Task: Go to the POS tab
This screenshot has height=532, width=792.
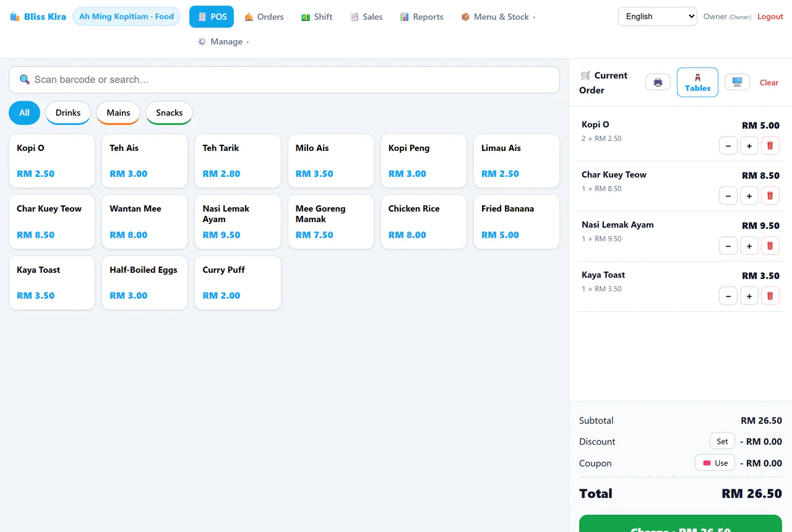Action: click(212, 17)
